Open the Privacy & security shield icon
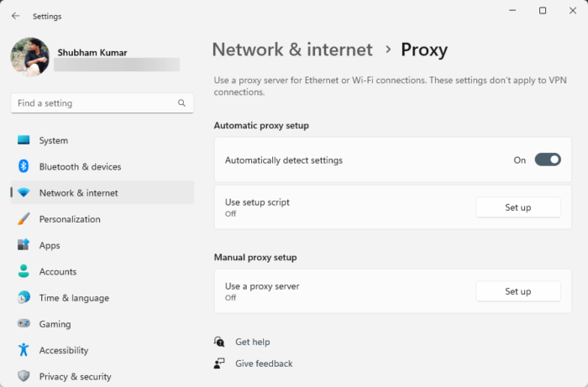Viewport: 588px width, 387px height. click(24, 376)
